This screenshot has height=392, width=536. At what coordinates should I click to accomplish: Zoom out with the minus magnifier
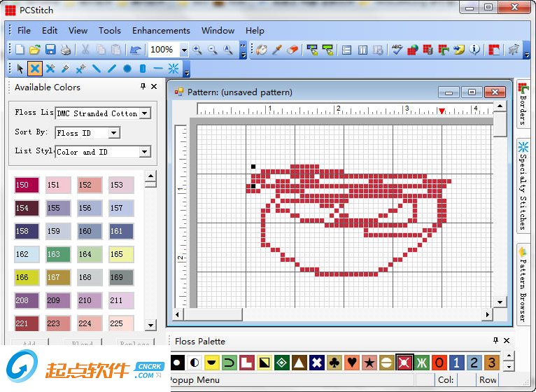tap(213, 50)
